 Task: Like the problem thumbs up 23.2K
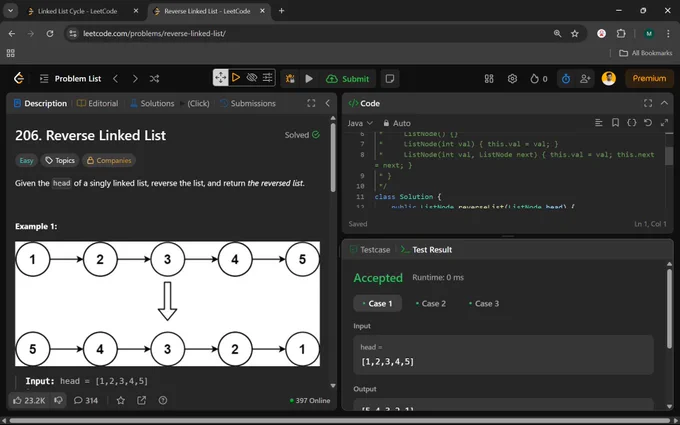pos(29,400)
